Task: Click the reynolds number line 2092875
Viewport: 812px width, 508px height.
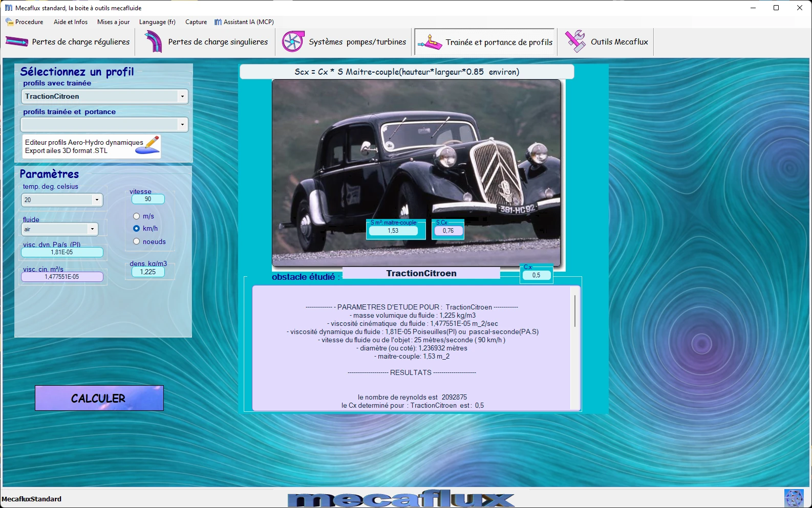Action: point(412,397)
